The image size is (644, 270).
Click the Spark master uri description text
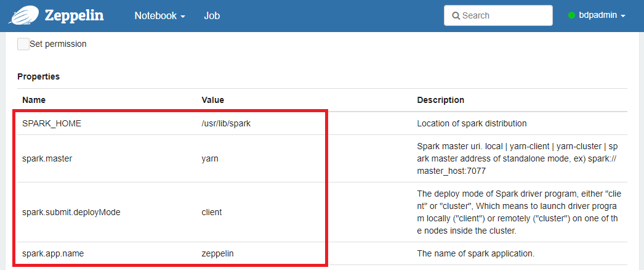coord(518,158)
